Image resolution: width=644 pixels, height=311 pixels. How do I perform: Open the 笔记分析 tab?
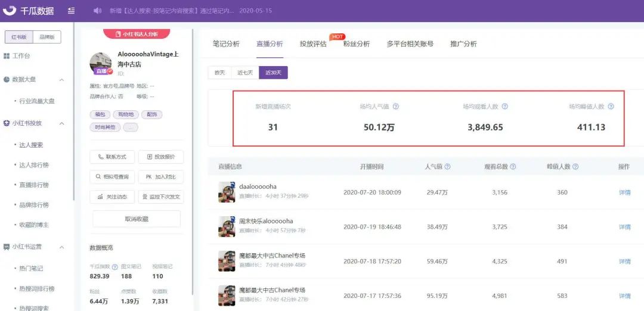[227, 44]
